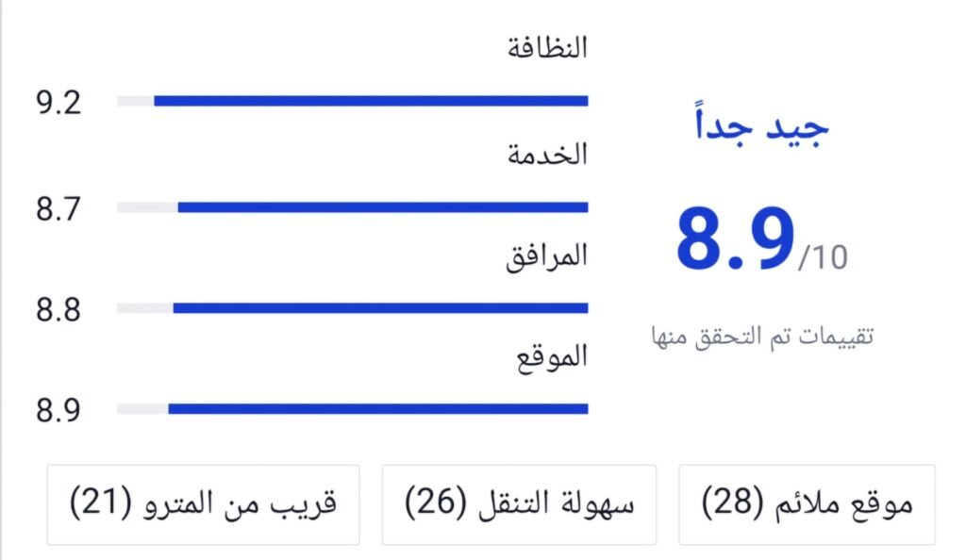Click the النظافة category label
The image size is (966, 560).
548,47
